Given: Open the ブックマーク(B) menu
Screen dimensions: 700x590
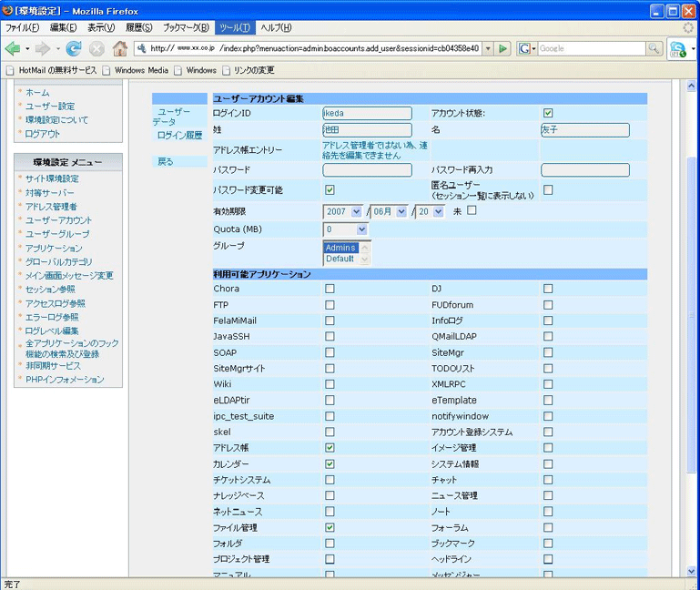Looking at the screenshot, I should (x=186, y=27).
